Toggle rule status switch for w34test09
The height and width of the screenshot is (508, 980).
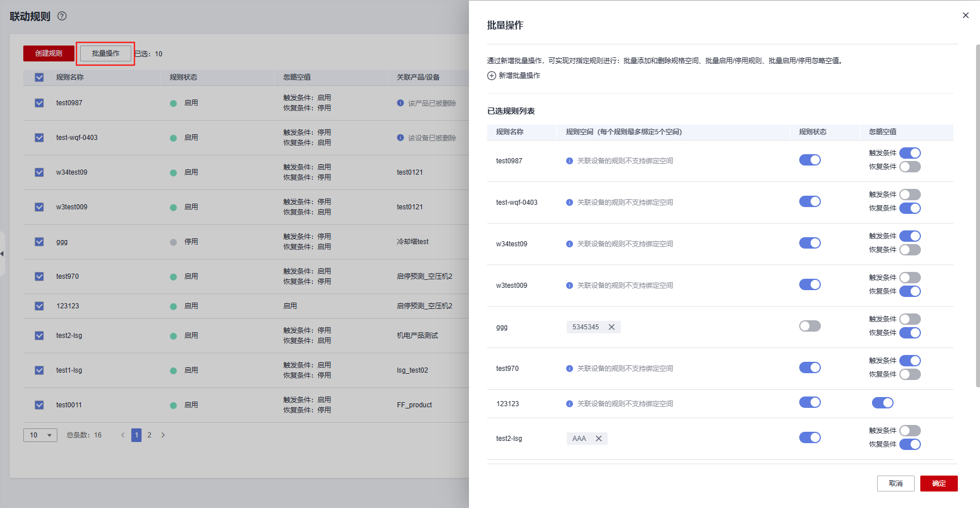(x=809, y=243)
